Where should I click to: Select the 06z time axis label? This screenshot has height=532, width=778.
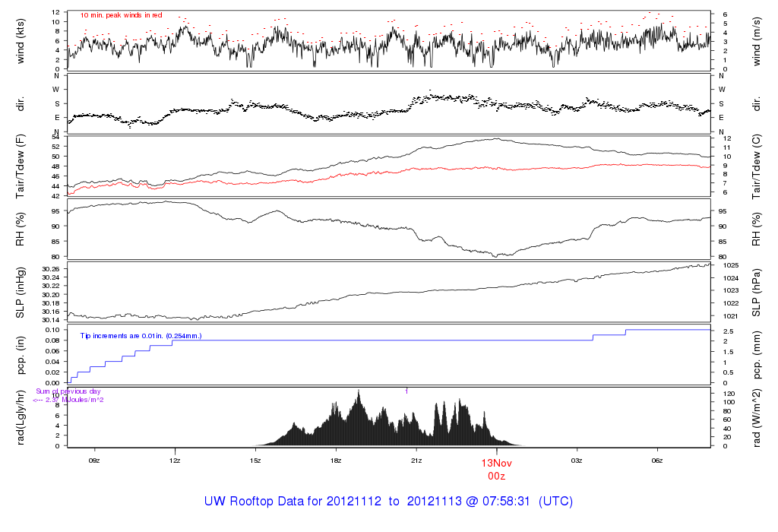click(x=657, y=461)
